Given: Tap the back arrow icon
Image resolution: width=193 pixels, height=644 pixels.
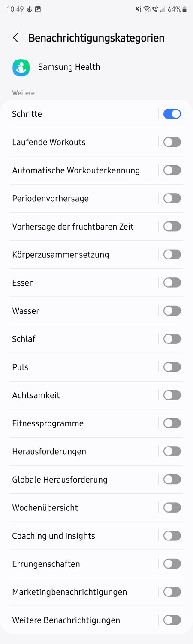Looking at the screenshot, I should [16, 38].
